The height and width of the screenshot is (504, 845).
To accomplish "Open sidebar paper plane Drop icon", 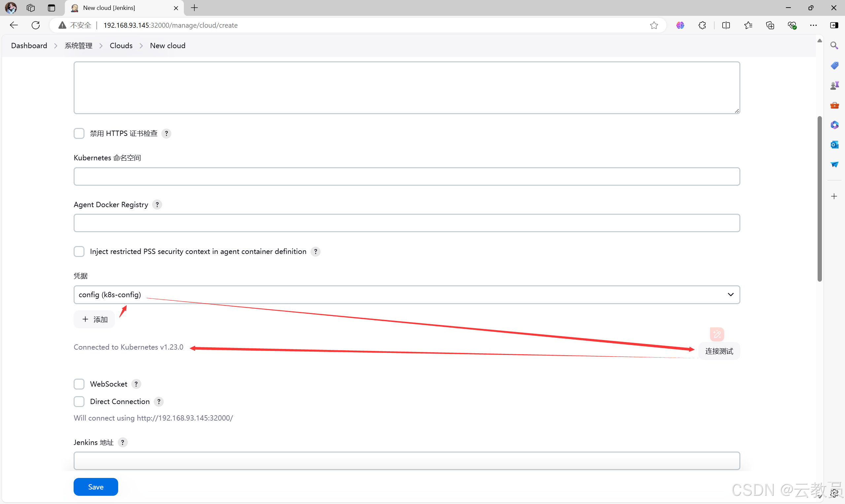I will pyautogui.click(x=834, y=164).
